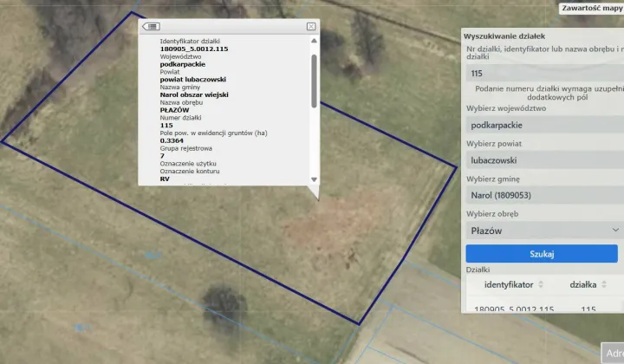Open the powiat field showing lubaczowski
The width and height of the screenshot is (624, 364).
tap(545, 160)
